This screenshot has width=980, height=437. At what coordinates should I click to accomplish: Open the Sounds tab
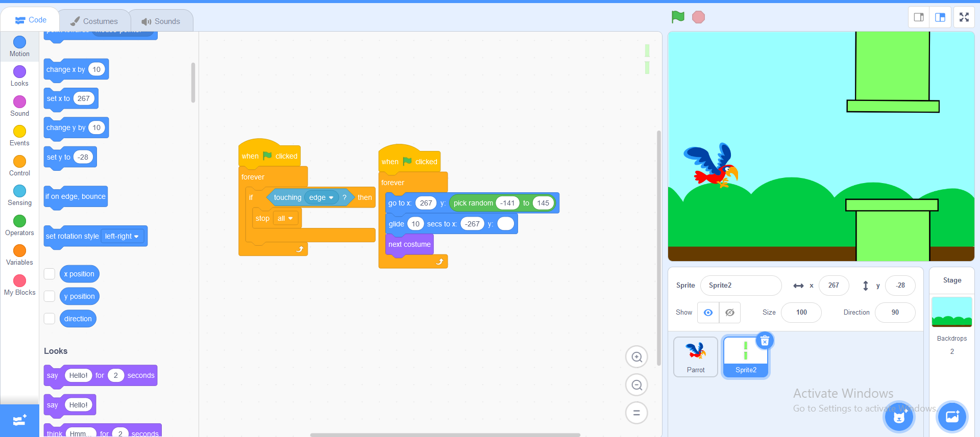click(x=161, y=21)
